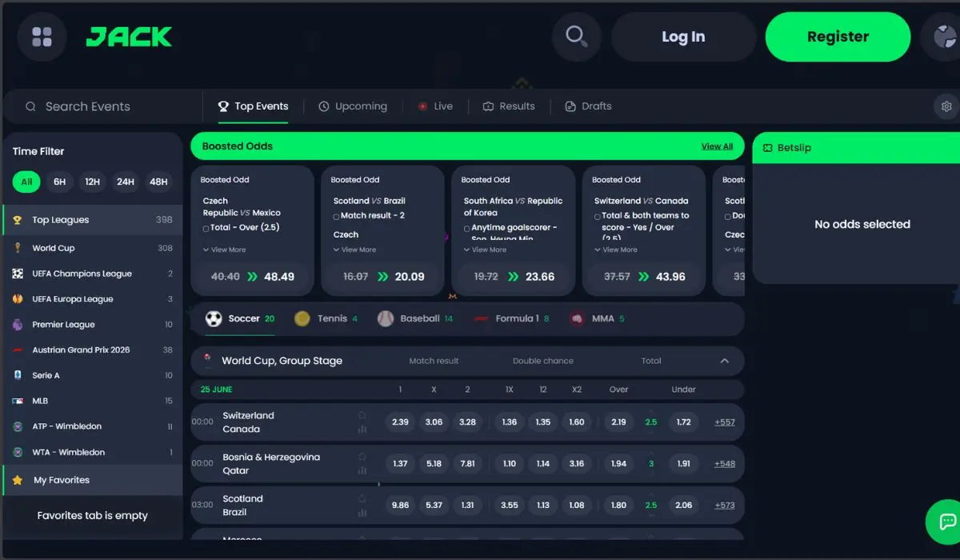Pick odds 2.39 for Switzerland to win
Image resolution: width=960 pixels, height=560 pixels.
pyautogui.click(x=401, y=422)
